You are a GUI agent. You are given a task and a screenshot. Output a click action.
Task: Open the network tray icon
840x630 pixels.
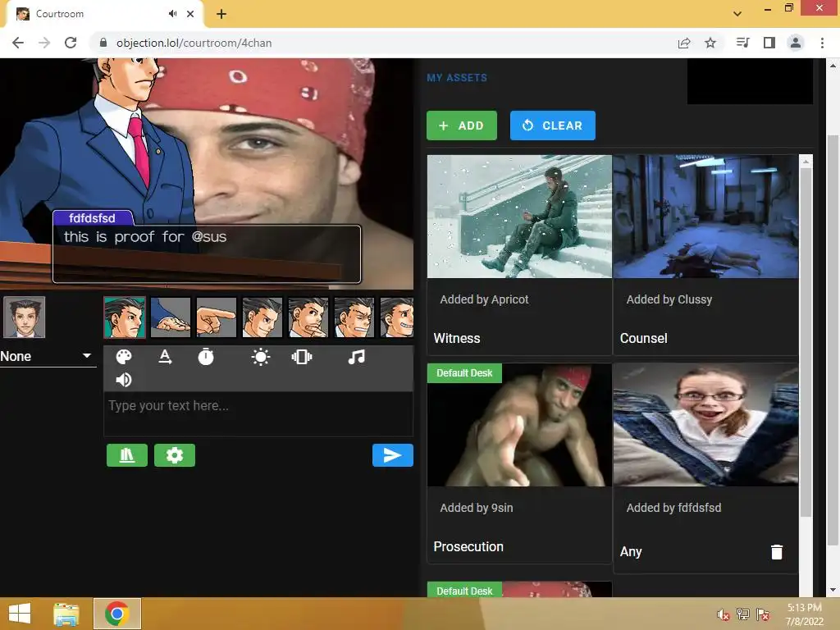(743, 614)
